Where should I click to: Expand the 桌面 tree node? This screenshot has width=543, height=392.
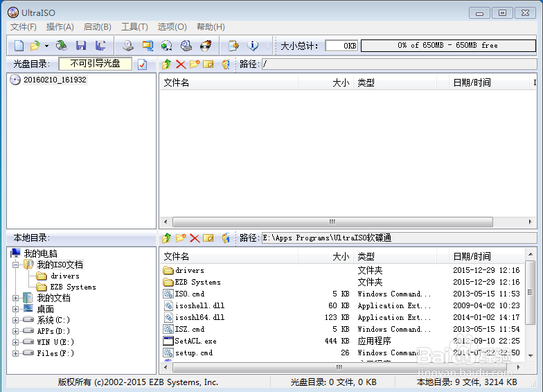tap(15, 309)
